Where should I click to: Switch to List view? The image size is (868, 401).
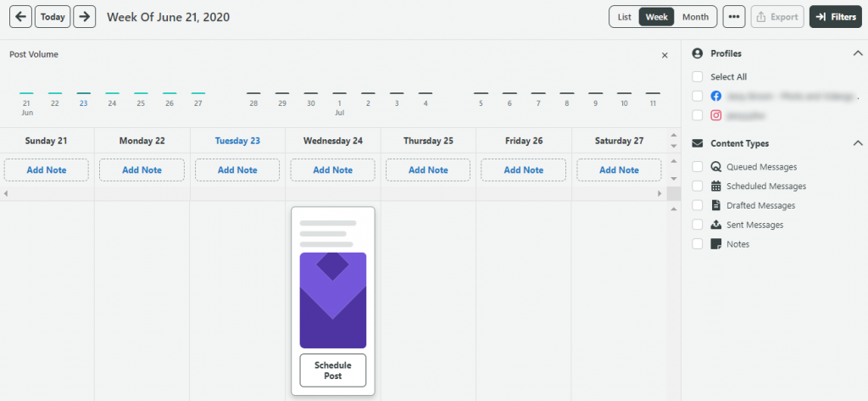click(624, 17)
